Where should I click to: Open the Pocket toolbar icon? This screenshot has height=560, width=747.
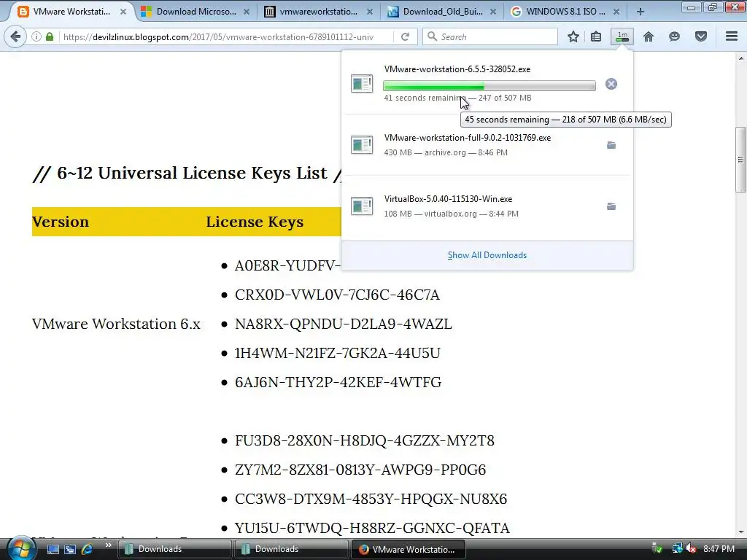pos(701,36)
